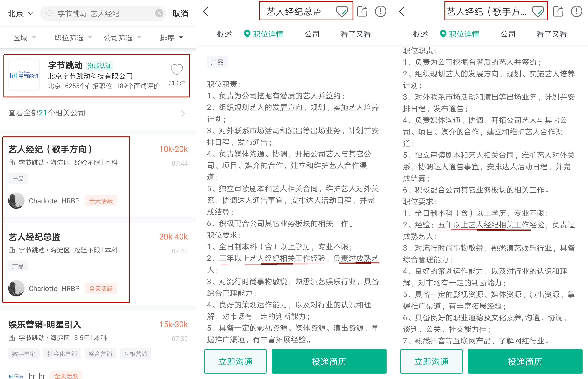
Task: Tap the 加关注 heart to follow 字节跳动
Action: click(177, 75)
